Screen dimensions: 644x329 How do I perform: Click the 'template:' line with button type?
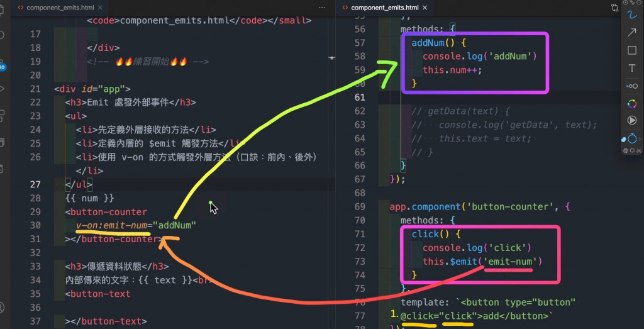(x=488, y=303)
